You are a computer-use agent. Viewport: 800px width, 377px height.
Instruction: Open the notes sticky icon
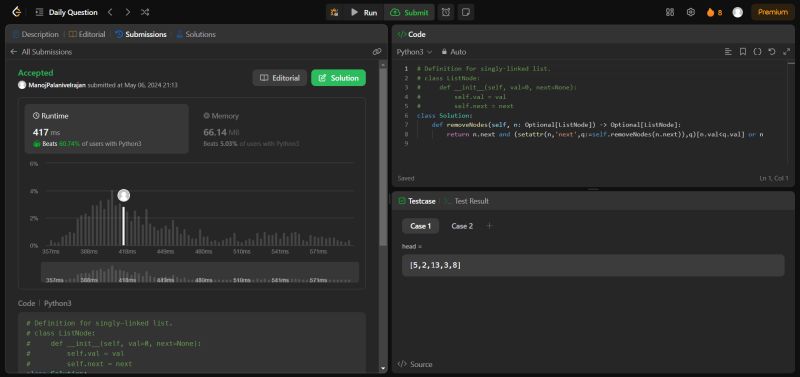tap(465, 12)
